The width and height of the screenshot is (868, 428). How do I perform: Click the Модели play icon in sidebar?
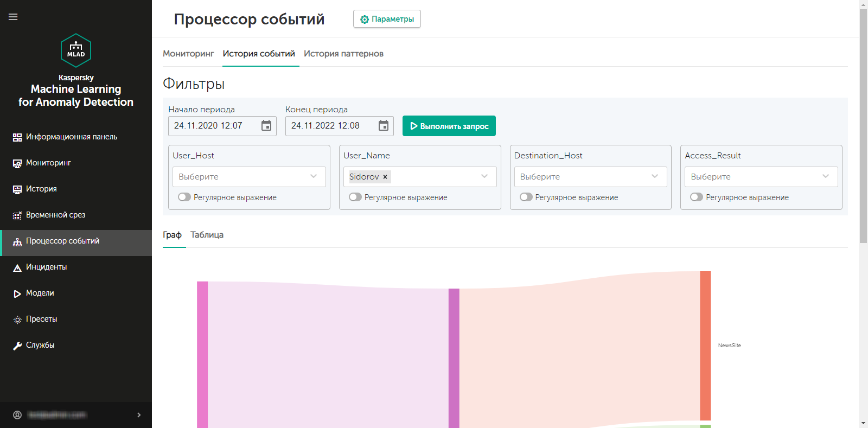point(17,293)
